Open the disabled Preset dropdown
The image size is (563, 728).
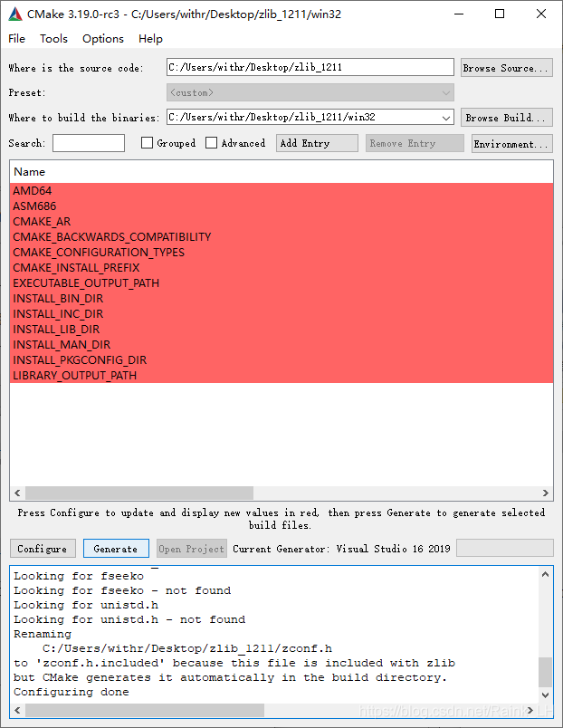(310, 92)
